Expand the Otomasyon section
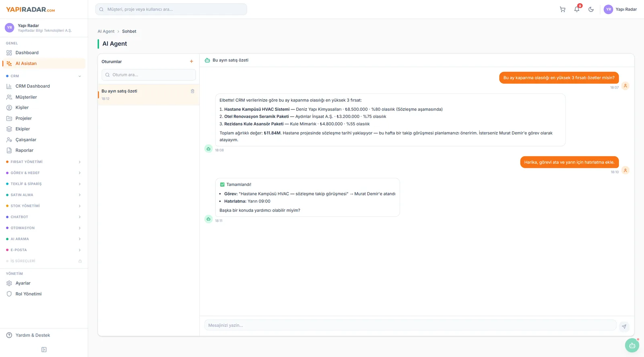Screen dimensions: 644x357 [44, 228]
